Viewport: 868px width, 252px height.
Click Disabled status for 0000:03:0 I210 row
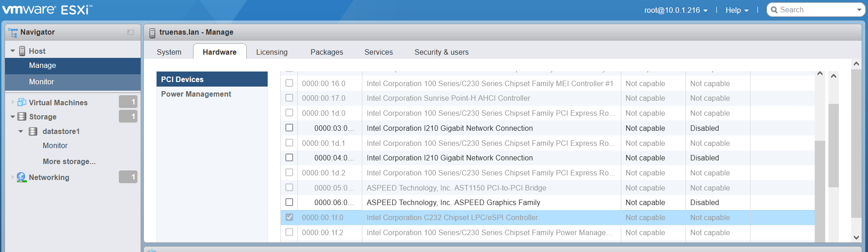point(705,128)
